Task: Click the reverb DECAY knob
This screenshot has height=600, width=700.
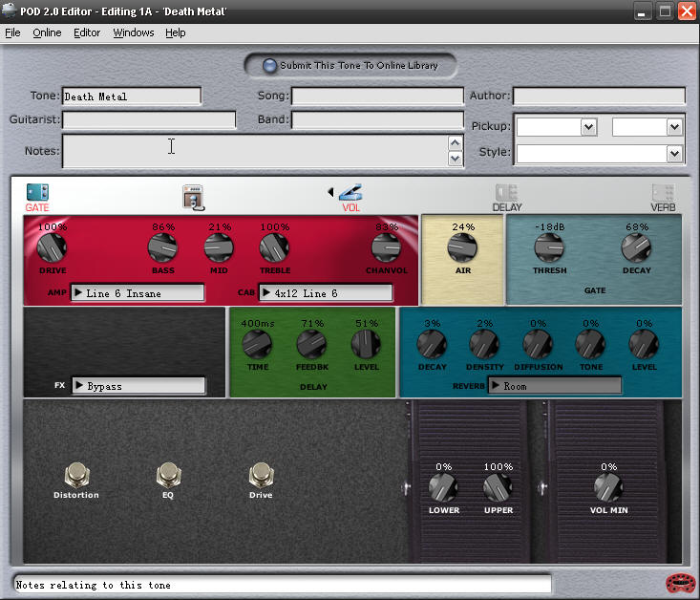Action: pyautogui.click(x=432, y=345)
